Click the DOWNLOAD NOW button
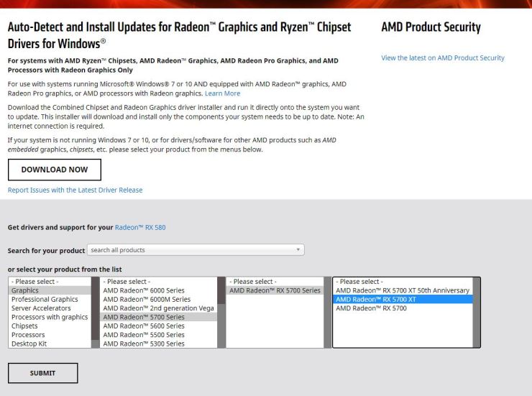This screenshot has height=396, width=532. point(55,170)
